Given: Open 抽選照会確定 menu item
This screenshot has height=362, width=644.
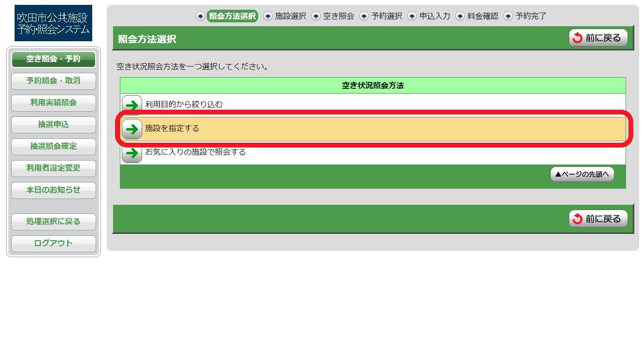Looking at the screenshot, I should (x=53, y=147).
